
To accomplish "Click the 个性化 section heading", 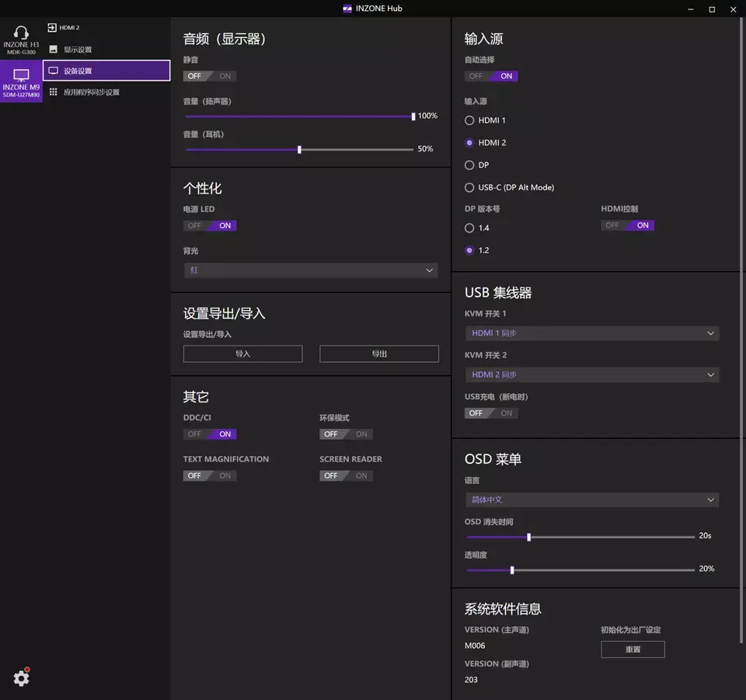I will pyautogui.click(x=202, y=188).
